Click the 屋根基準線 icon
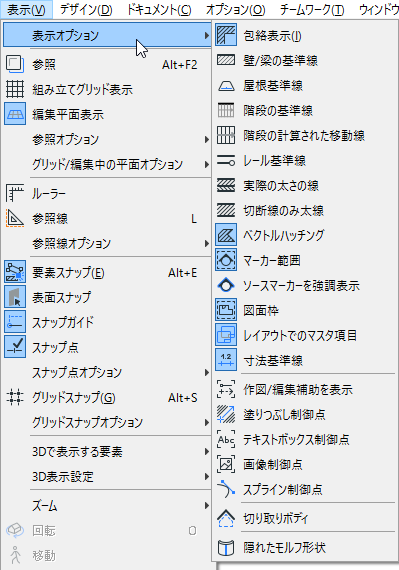The height and width of the screenshot is (570, 399). 226,86
